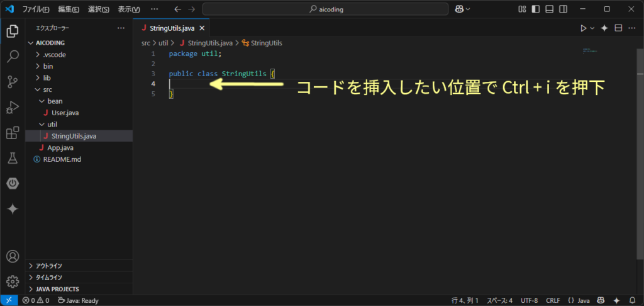644x306 pixels.
Task: Run Java with the play button
Action: coord(583,28)
